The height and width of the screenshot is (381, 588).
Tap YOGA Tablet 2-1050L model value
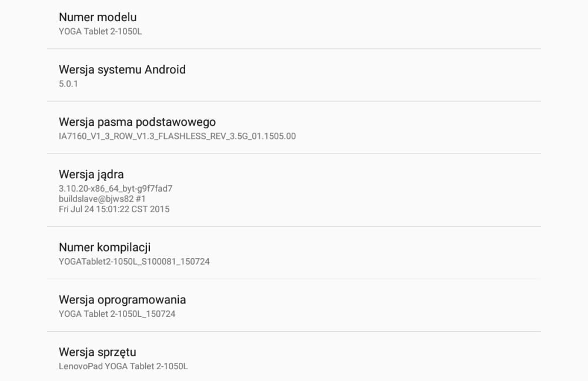100,32
